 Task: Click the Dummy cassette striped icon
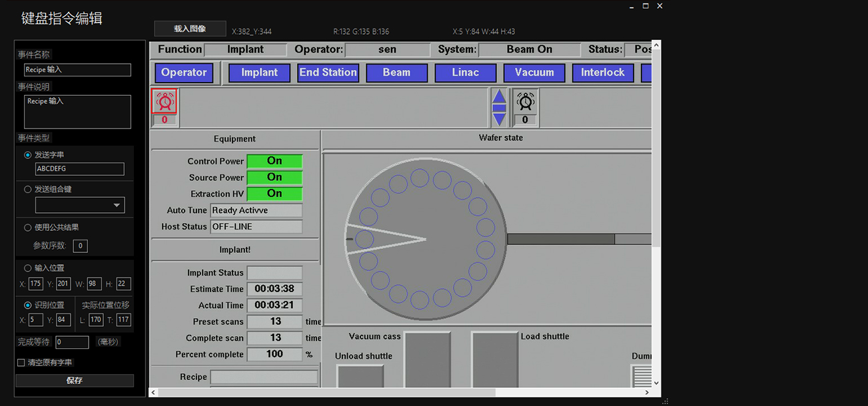tap(642, 376)
